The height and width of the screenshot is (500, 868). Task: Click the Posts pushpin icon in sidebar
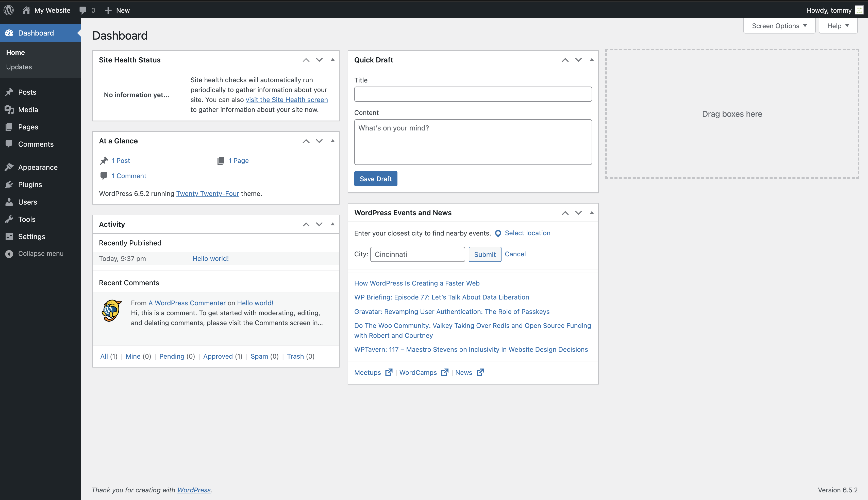click(x=9, y=92)
